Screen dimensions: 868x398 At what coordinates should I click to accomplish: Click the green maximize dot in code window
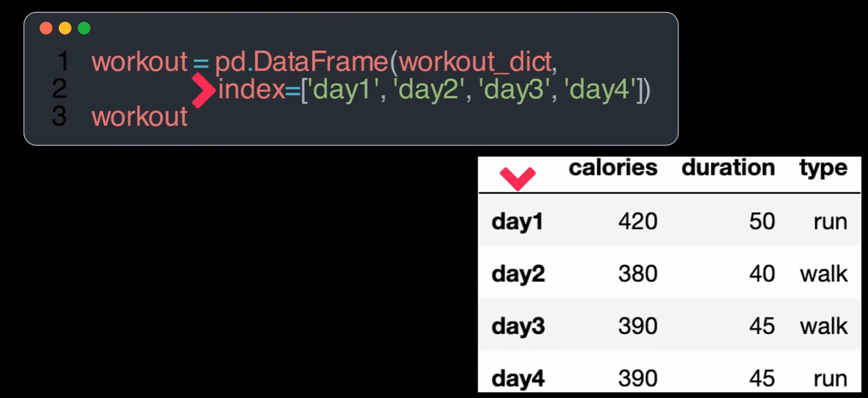coord(84,29)
